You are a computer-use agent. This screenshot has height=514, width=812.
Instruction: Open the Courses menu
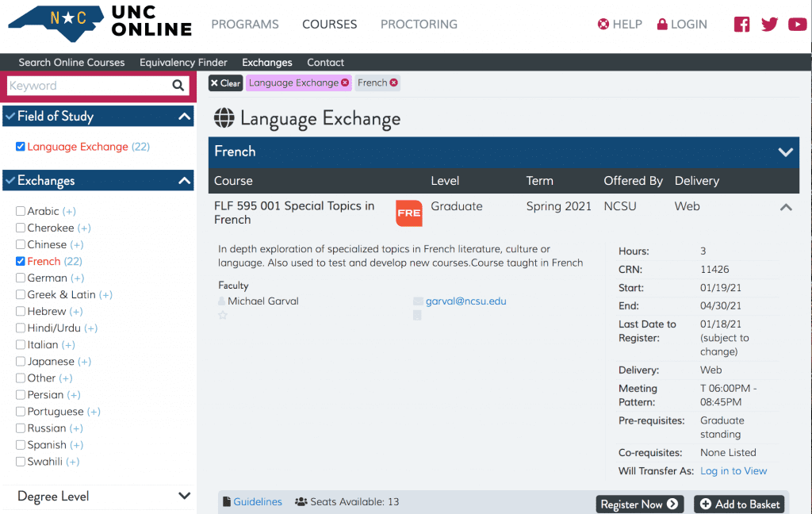tap(329, 25)
